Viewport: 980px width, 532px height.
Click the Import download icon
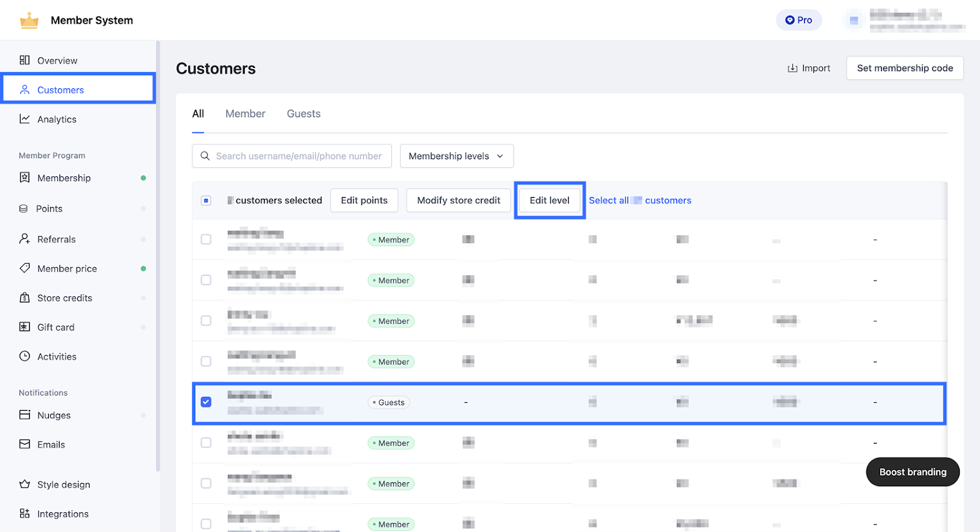coord(793,68)
